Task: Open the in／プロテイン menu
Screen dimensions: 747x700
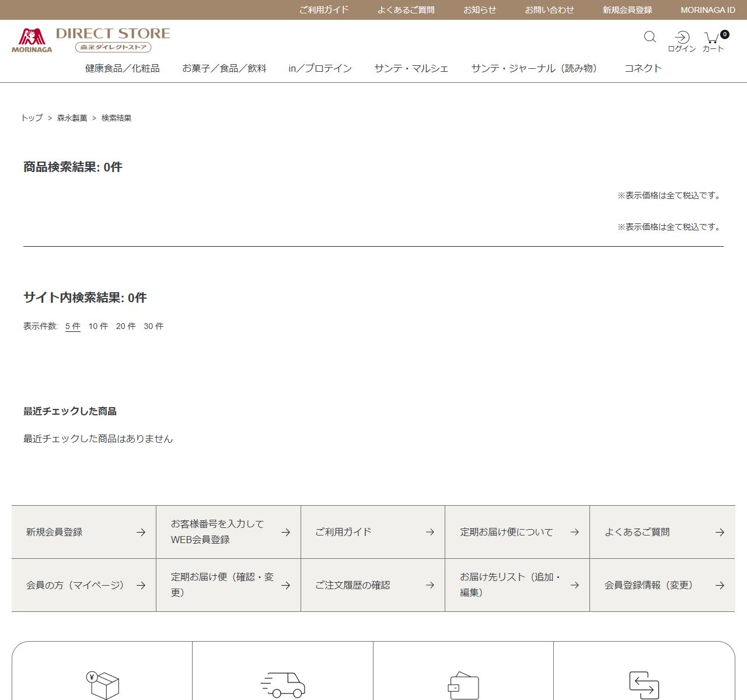Action: coord(320,68)
